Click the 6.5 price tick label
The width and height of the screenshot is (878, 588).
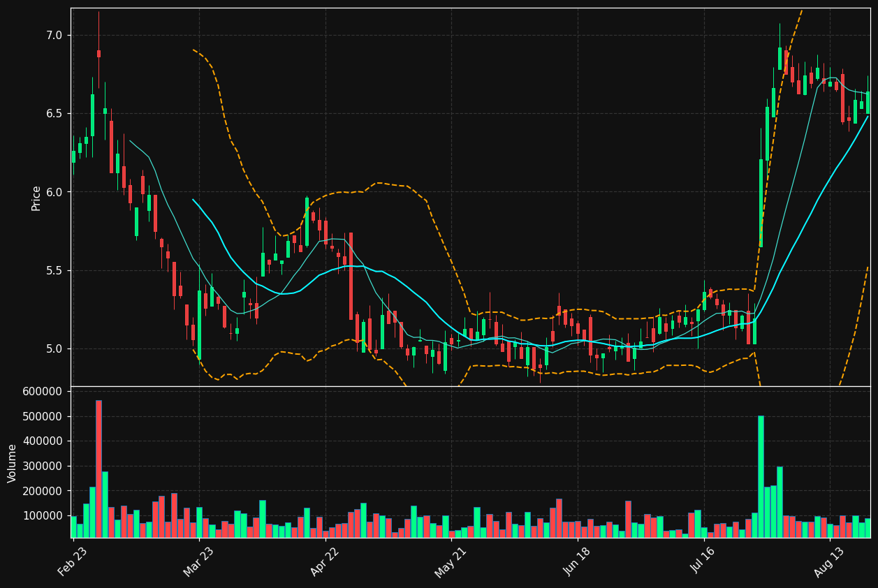pos(55,114)
